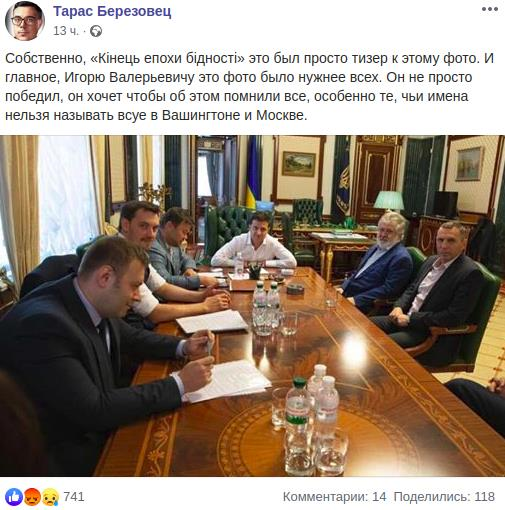505x510 pixels.
Task: Open the attached meeting photo
Action: pyautogui.click(x=252, y=306)
